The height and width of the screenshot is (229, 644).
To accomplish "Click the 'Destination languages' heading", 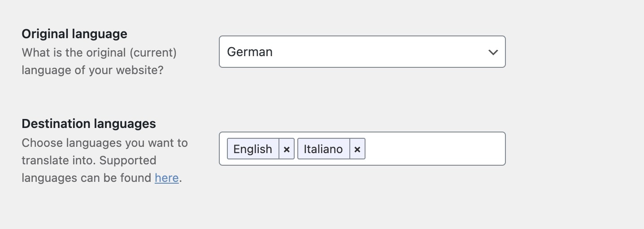I will [x=89, y=123].
